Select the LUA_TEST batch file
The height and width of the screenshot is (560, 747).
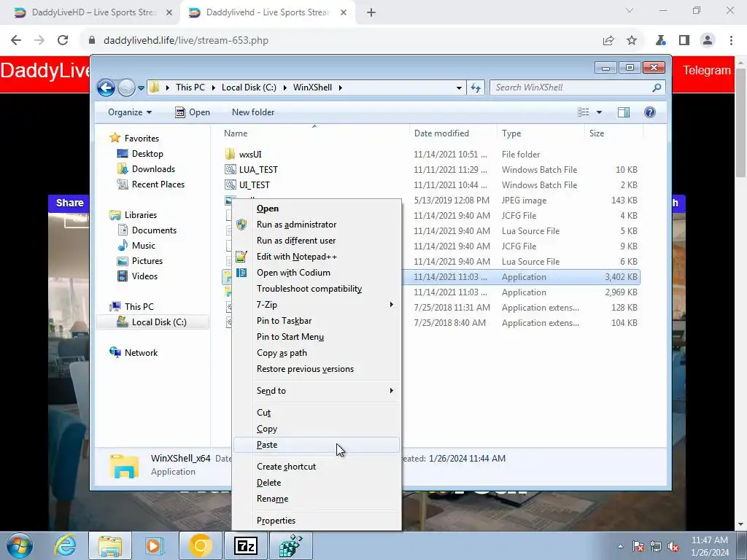point(258,170)
